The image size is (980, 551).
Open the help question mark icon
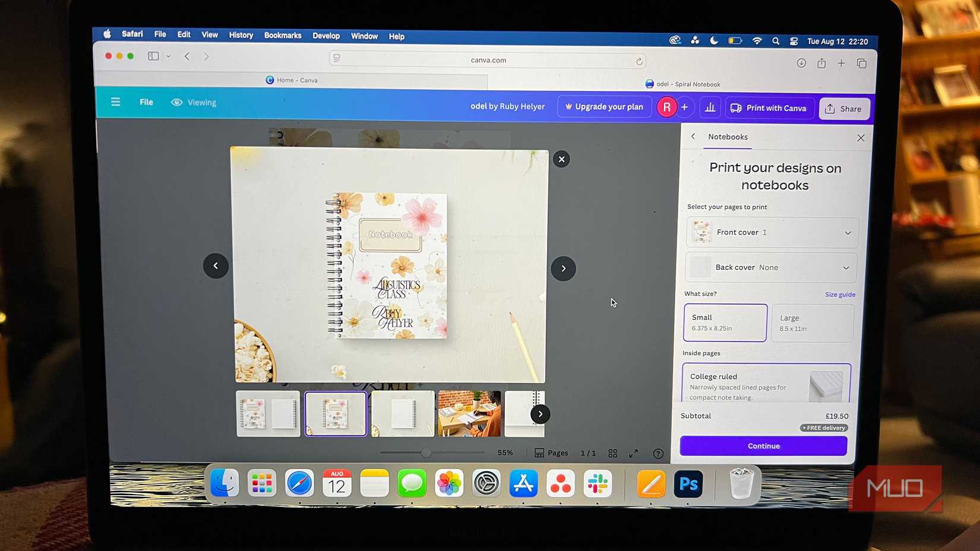(x=658, y=453)
